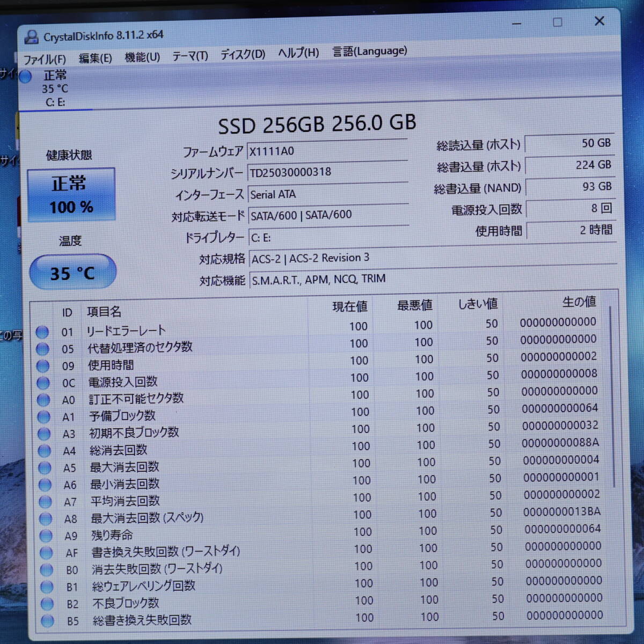Click the interface field Serial ATA

tap(328, 193)
